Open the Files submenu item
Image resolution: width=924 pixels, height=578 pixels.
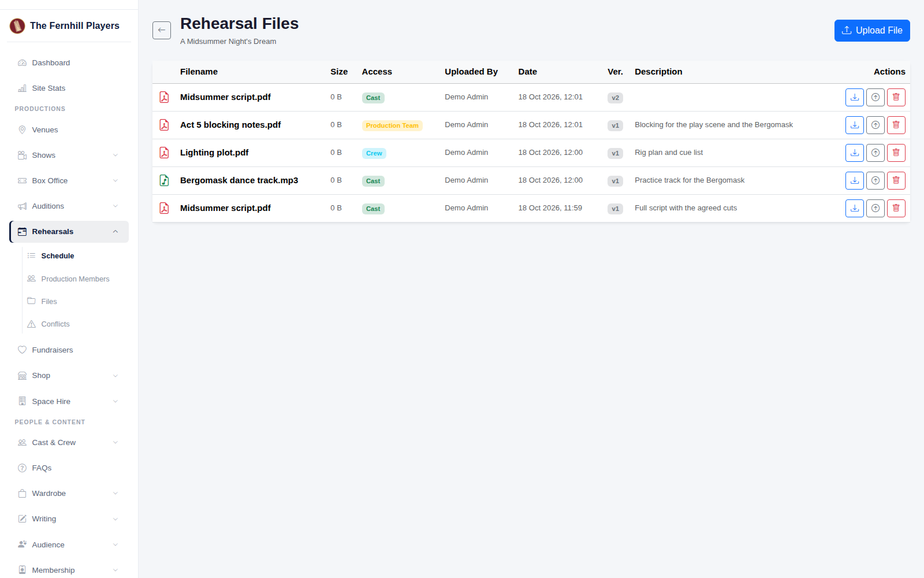[x=76, y=302]
